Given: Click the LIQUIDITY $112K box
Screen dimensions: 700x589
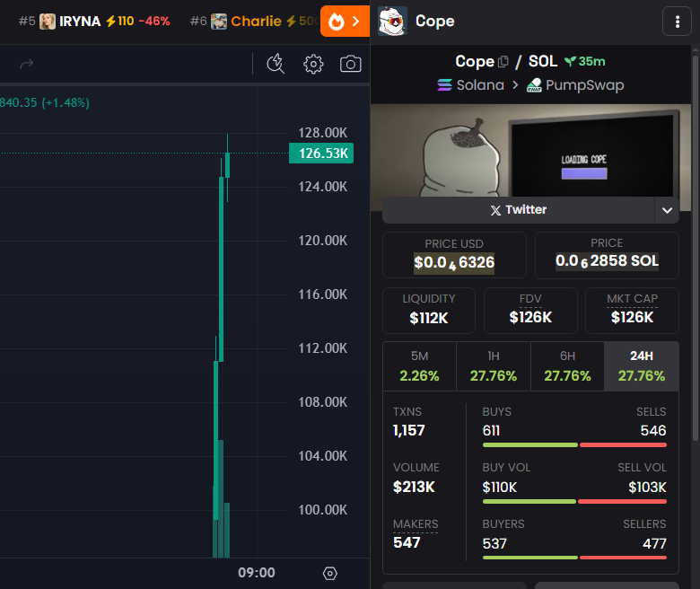Looking at the screenshot, I should (429, 311).
